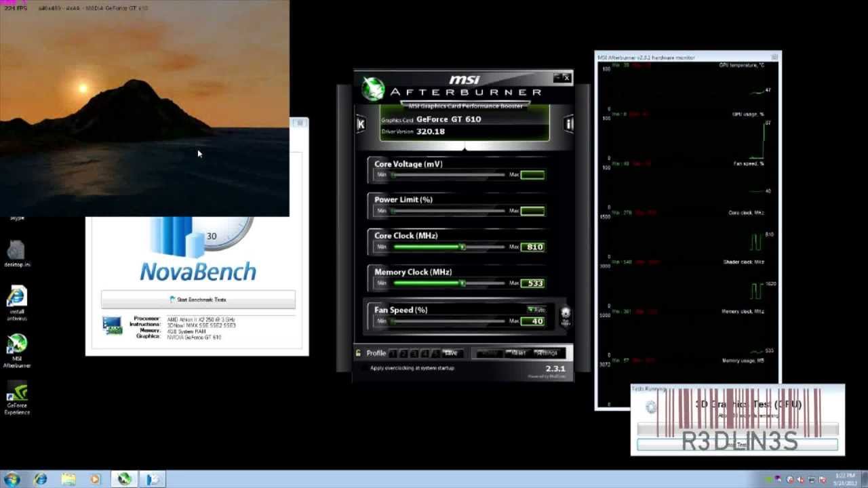Open the fan User Define button
Screen dimensions: 868x488
(x=566, y=315)
